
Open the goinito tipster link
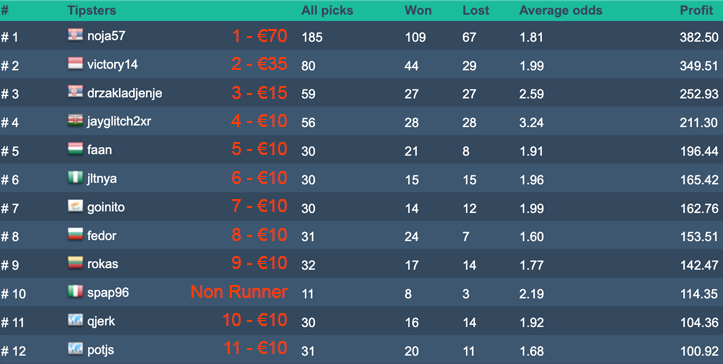pyautogui.click(x=106, y=207)
